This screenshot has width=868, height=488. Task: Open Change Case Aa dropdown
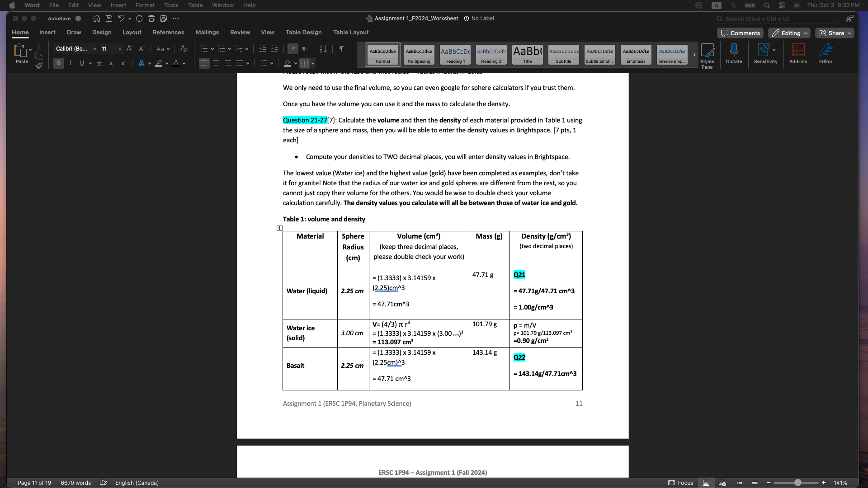[x=163, y=49]
